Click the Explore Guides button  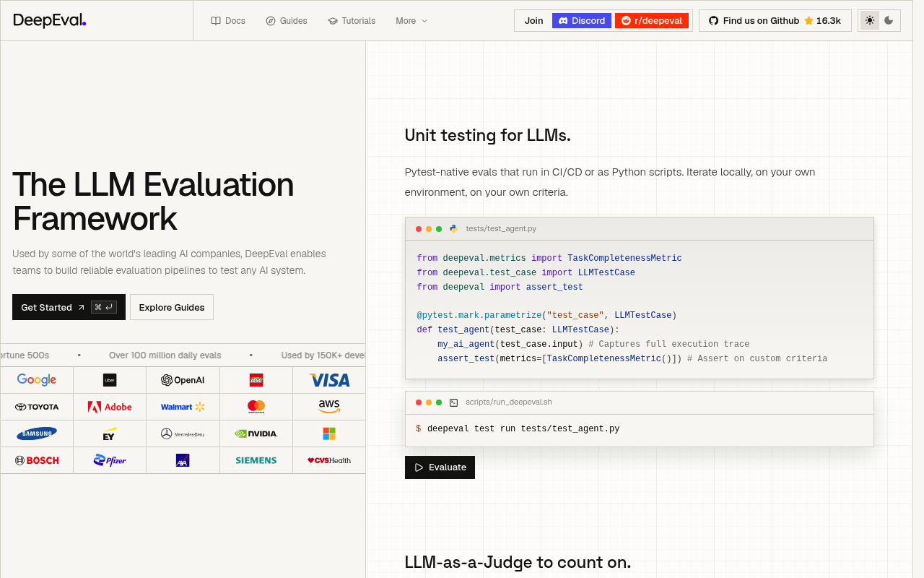coord(172,307)
